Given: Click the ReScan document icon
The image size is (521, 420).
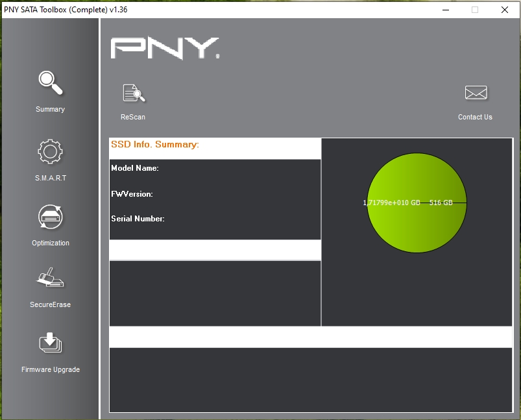Looking at the screenshot, I should pyautogui.click(x=134, y=93).
